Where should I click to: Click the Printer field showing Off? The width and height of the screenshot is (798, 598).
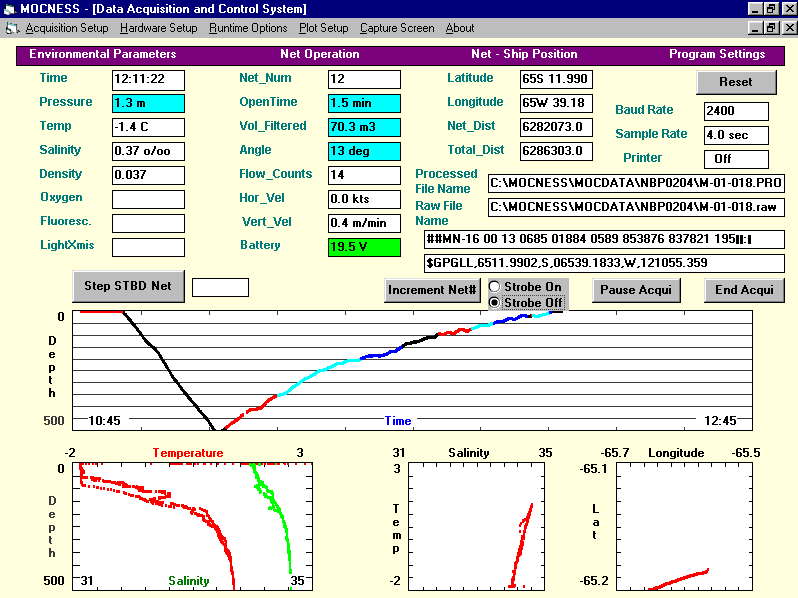point(736,159)
